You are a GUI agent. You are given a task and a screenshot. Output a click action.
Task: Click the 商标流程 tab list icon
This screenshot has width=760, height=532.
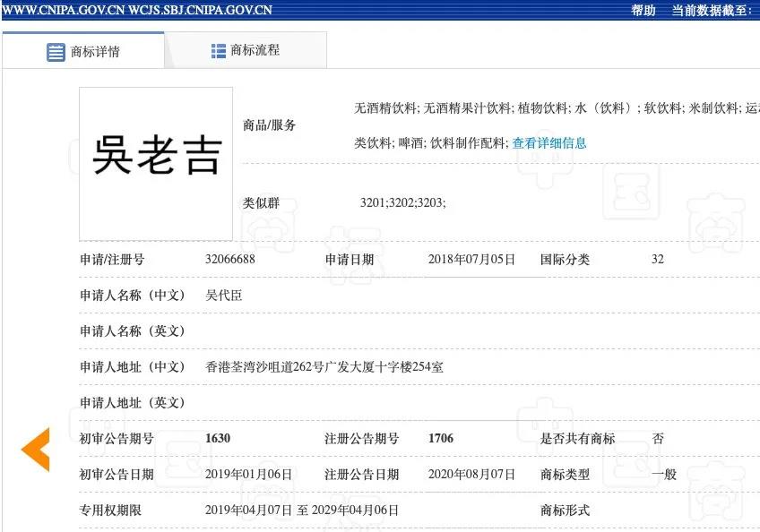point(219,51)
